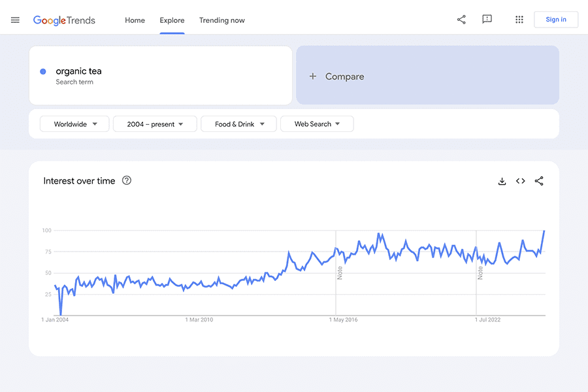Click the share icon in header
The image size is (588, 392).
[461, 20]
